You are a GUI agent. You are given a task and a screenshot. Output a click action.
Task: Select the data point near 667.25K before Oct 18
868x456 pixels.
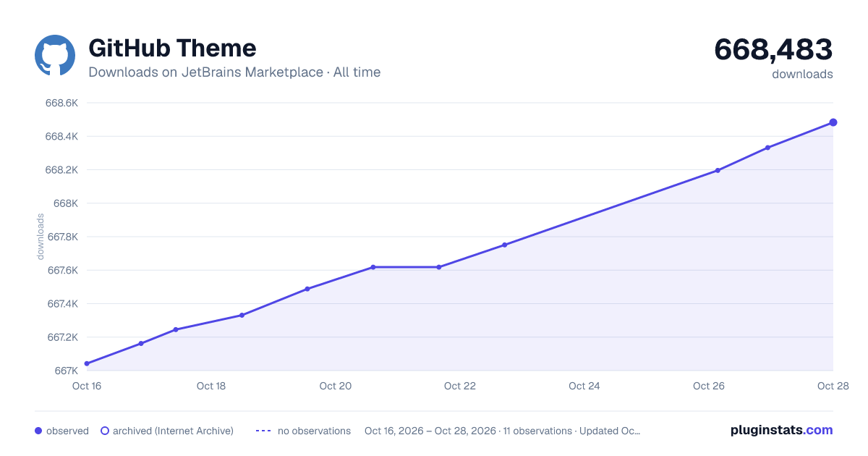(x=176, y=329)
